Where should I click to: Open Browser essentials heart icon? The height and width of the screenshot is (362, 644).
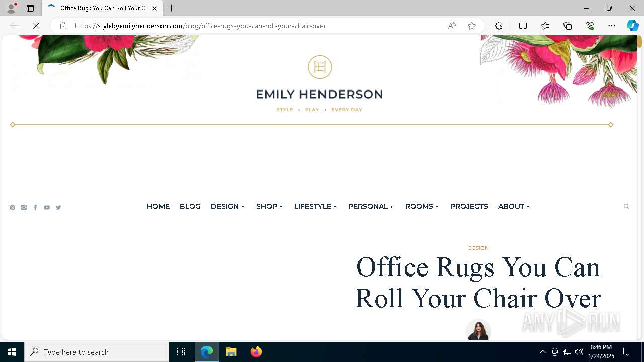pos(590,26)
